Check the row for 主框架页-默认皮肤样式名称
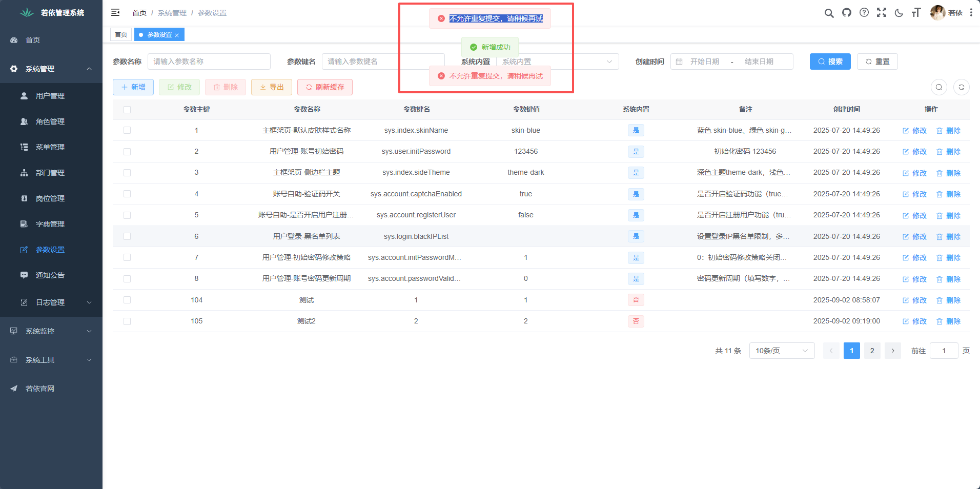The image size is (980, 489). 127,130
